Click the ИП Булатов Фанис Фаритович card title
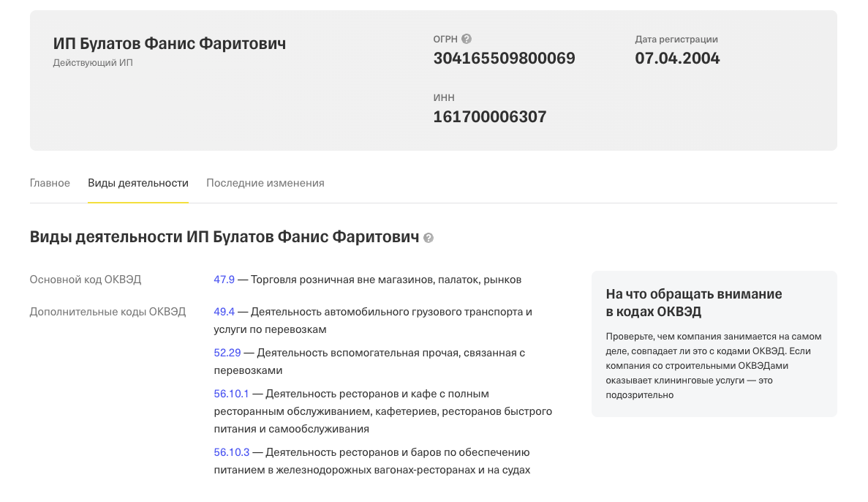The height and width of the screenshot is (502, 868). click(x=170, y=44)
